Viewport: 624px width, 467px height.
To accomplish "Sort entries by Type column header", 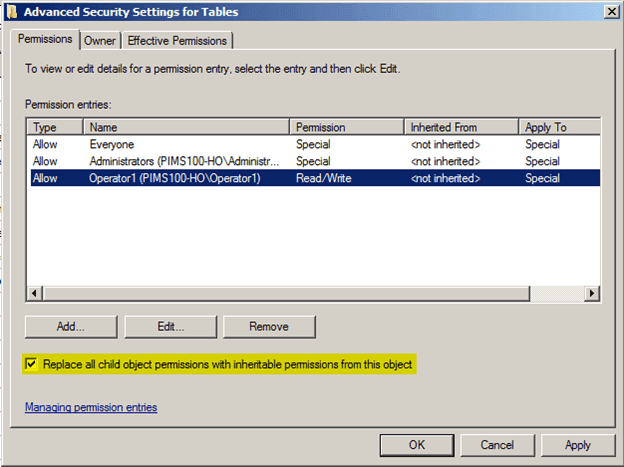I will [x=55, y=127].
